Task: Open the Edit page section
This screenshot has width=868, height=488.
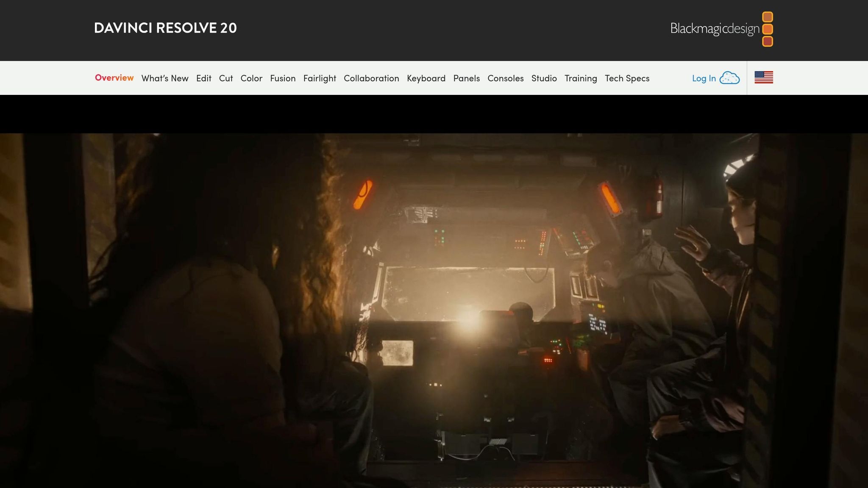Action: [203, 78]
